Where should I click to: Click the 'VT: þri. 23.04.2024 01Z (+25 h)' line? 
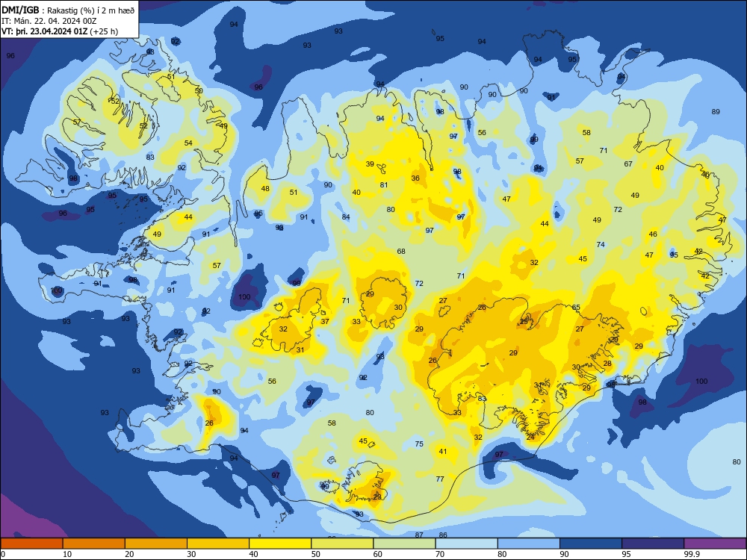click(x=60, y=31)
